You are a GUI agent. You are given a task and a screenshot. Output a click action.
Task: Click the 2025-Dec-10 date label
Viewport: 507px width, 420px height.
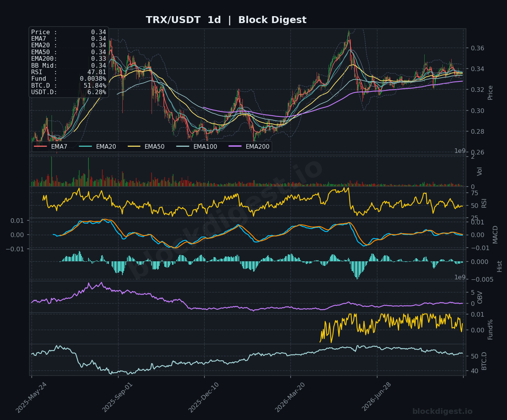[x=204, y=397]
